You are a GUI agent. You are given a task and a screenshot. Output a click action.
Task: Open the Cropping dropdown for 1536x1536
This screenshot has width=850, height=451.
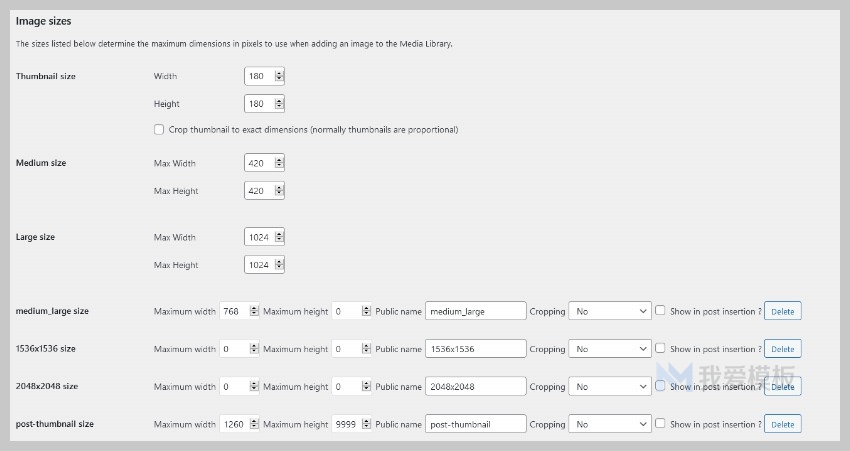click(x=610, y=349)
